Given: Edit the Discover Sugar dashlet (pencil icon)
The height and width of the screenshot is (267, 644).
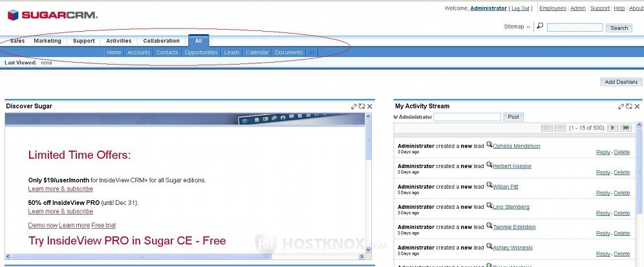Looking at the screenshot, I should coord(354,107).
